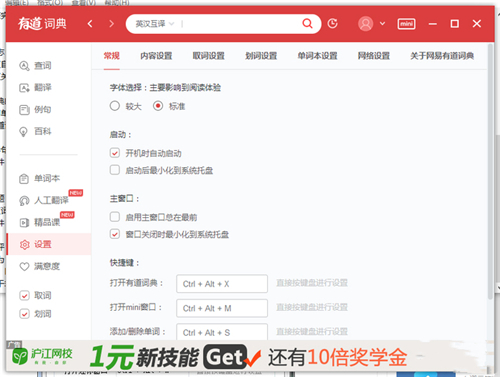500x377 pixels.
Task: Switch to the 划词设置 tab
Action: click(x=261, y=56)
